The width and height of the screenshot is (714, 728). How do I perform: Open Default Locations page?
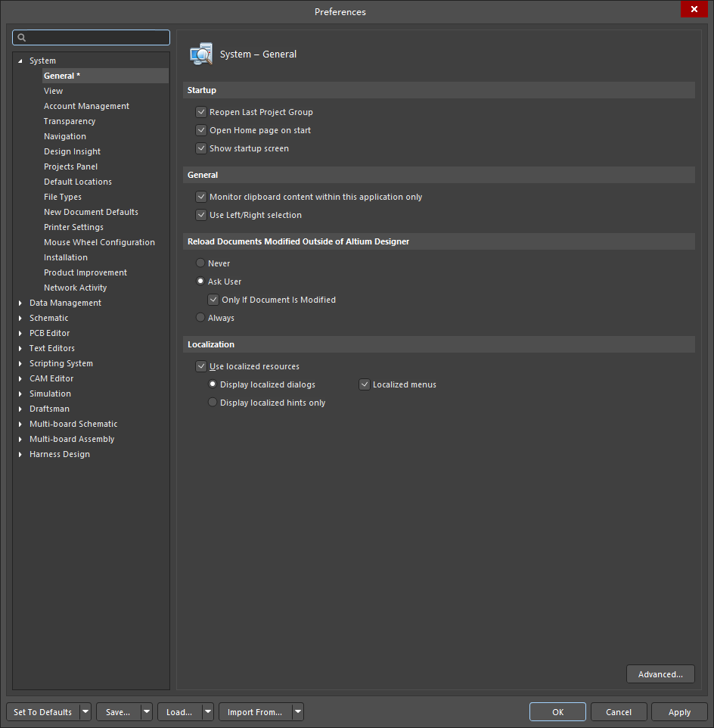[x=77, y=182]
